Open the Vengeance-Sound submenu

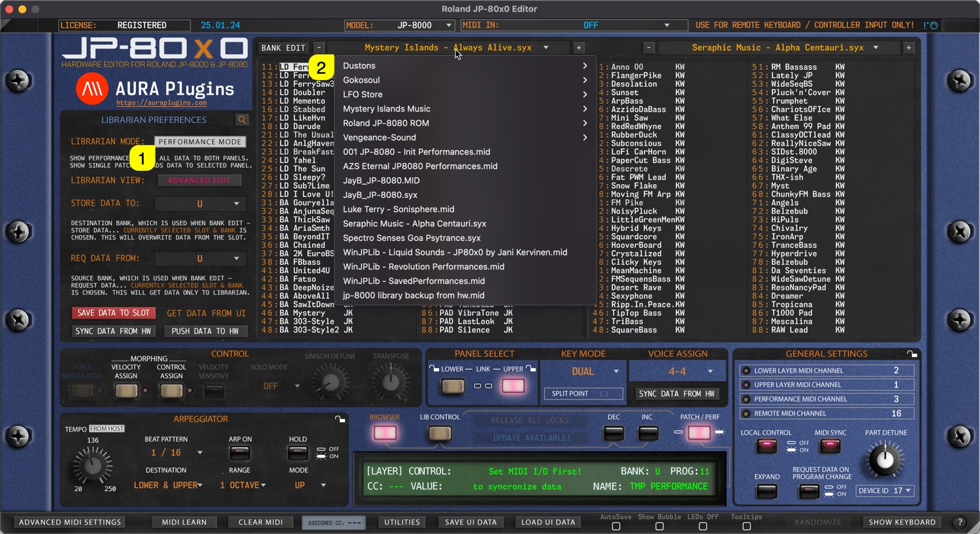(x=464, y=138)
